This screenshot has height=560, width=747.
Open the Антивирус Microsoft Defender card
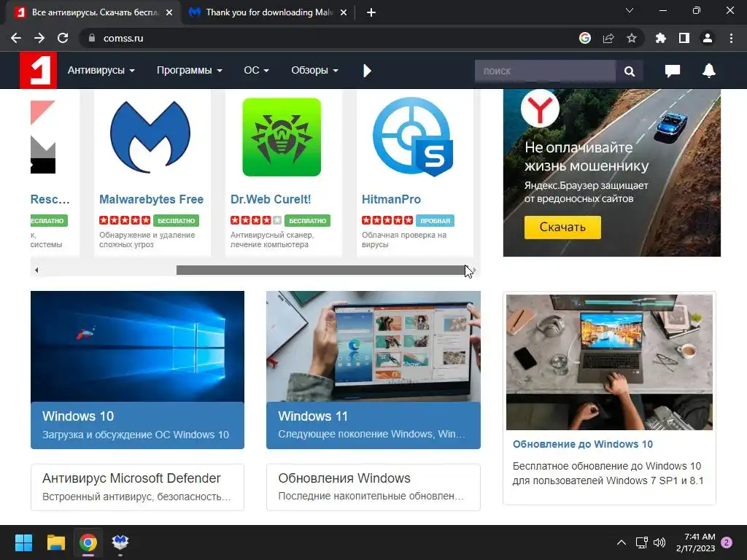click(x=137, y=487)
